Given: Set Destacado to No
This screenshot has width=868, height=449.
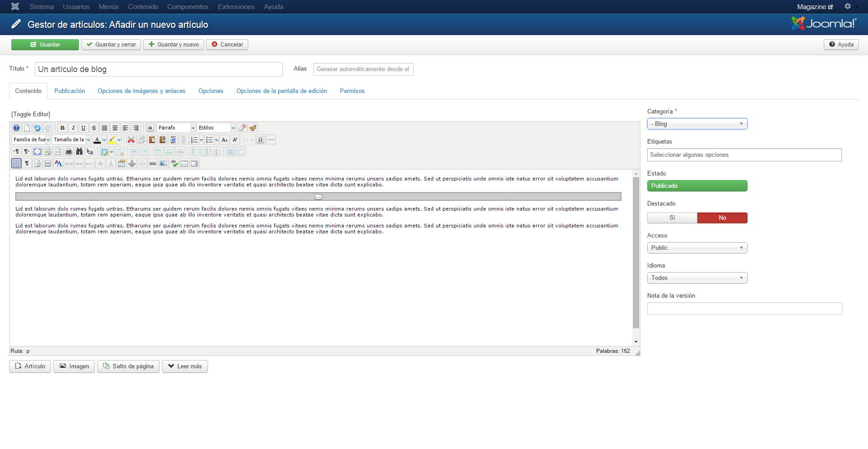Looking at the screenshot, I should [722, 218].
